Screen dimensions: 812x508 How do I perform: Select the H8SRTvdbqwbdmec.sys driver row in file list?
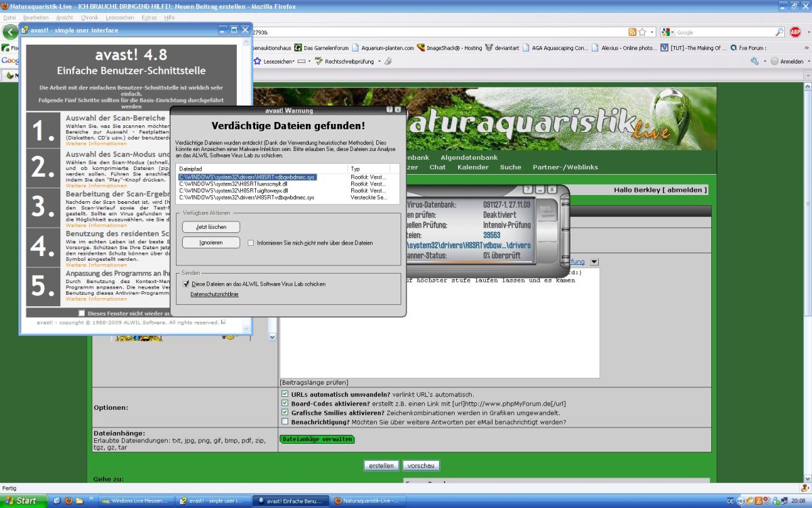pos(246,177)
